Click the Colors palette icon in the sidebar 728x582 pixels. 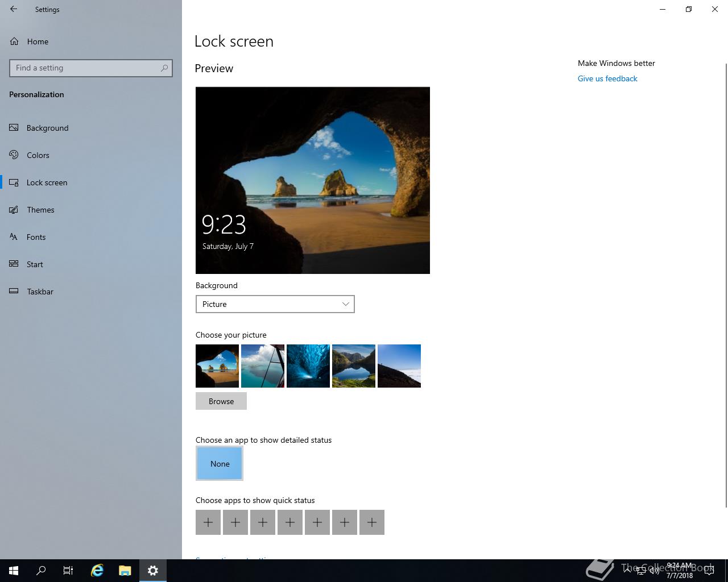(14, 155)
